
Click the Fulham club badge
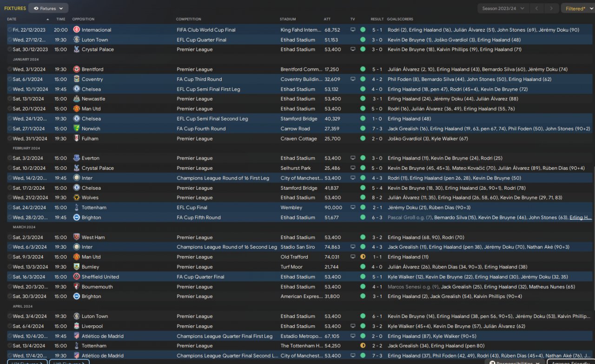point(77,139)
